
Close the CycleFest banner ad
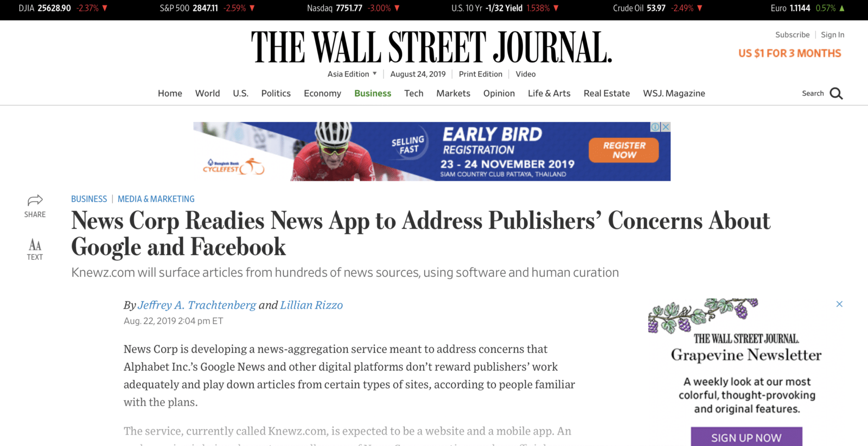pos(666,127)
